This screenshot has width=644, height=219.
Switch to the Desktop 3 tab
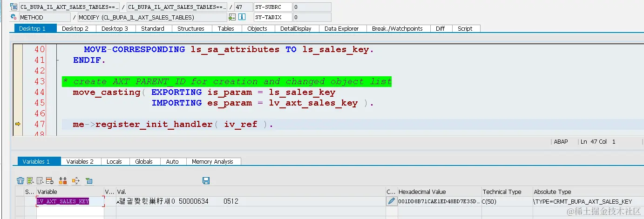[115, 28]
